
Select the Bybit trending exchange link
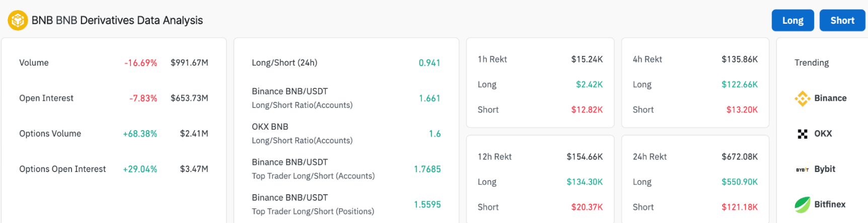[816, 169]
